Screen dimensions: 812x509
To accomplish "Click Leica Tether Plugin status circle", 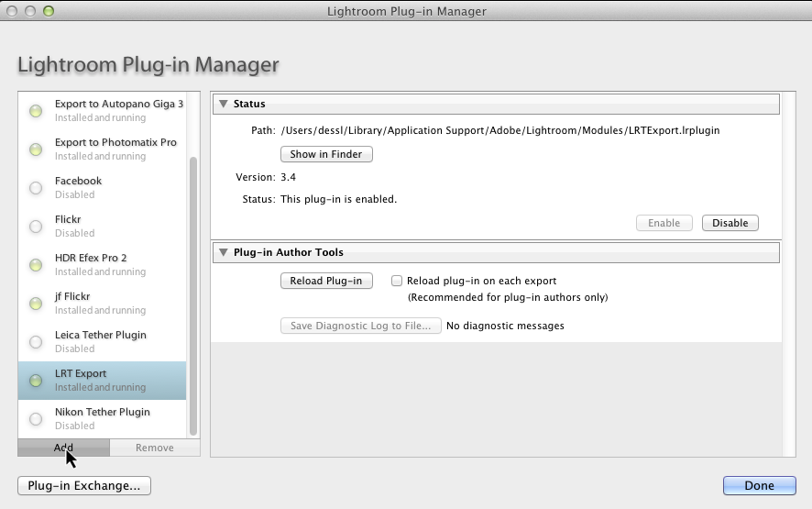I will (36, 342).
